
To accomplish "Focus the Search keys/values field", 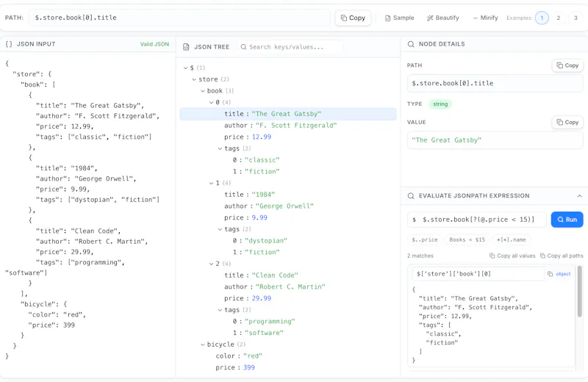I will [x=290, y=47].
